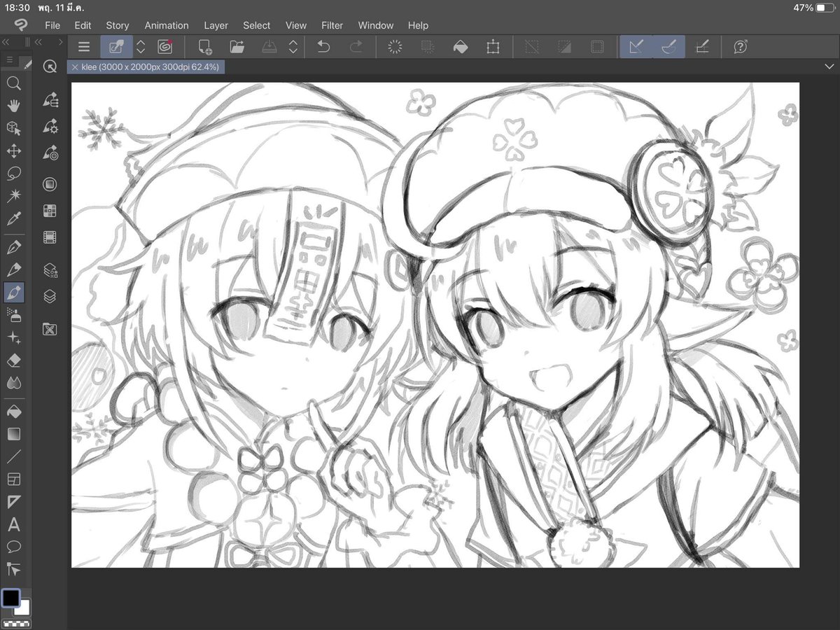Select the highlighted Brush tool

13,292
